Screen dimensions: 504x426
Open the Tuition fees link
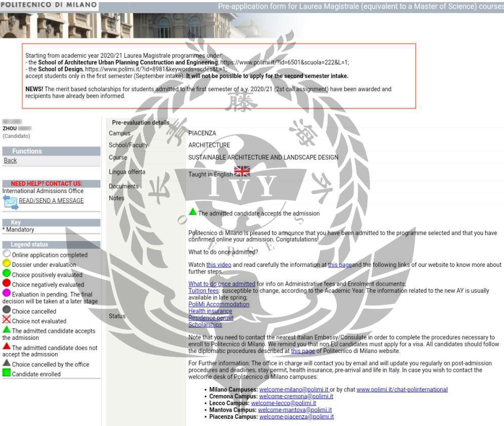pos(204,291)
